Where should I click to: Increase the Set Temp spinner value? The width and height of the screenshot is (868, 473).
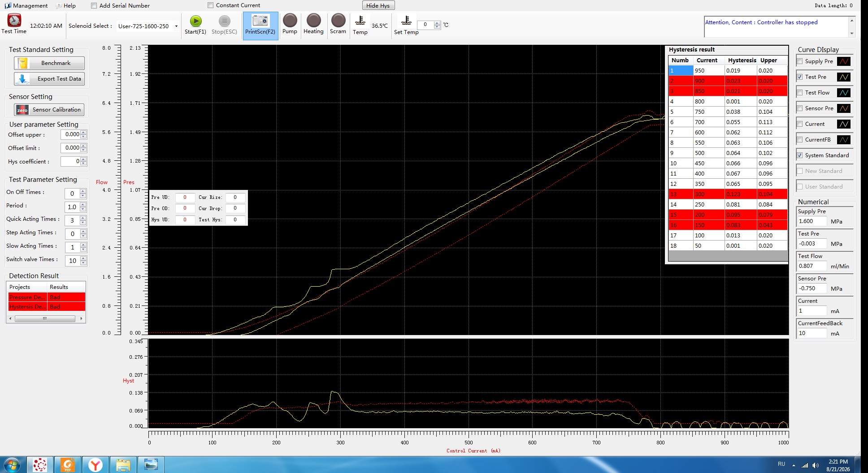[x=437, y=22]
